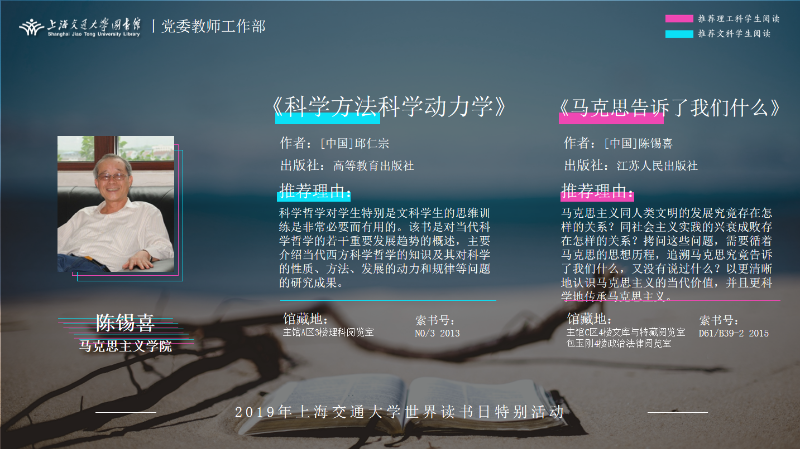The height and width of the screenshot is (449, 800).
Task: Click the author line [中国]邱仁宗
Action: [x=335, y=143]
